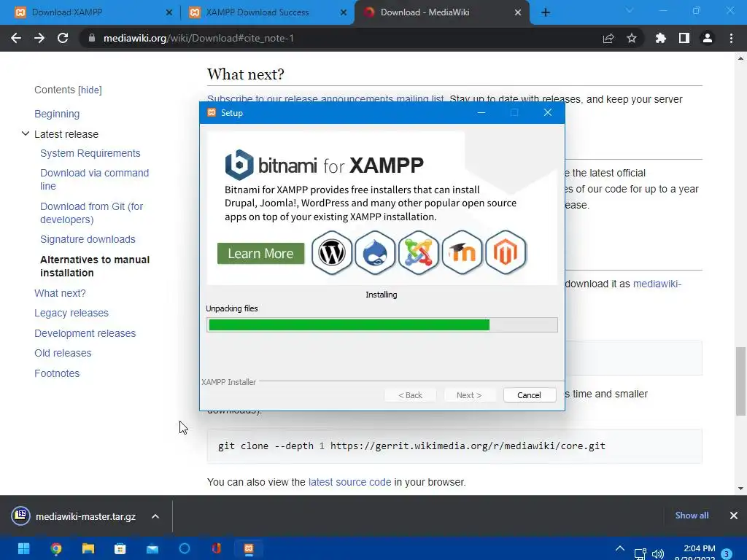747x560 pixels.
Task: Click the Bitnami logo in Setup window
Action: pos(239,165)
